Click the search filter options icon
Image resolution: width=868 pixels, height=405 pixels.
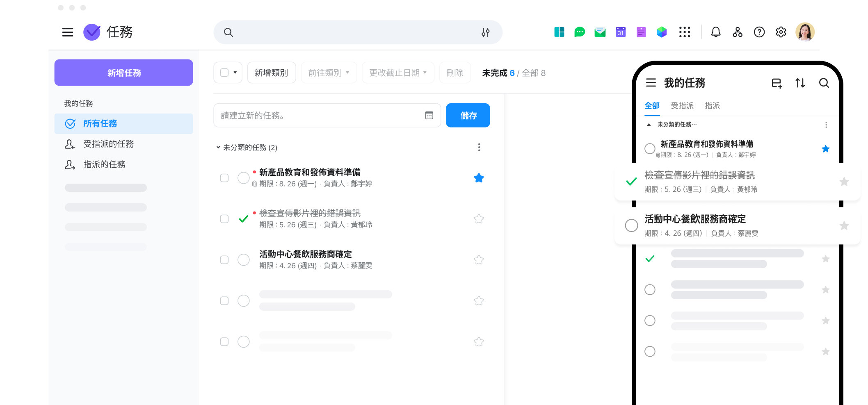[485, 32]
